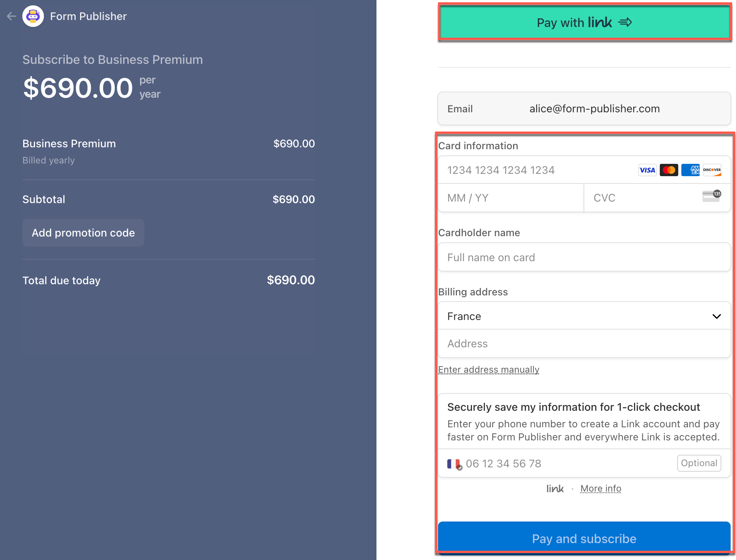Click the Link logo beside More info
736x560 pixels.
coord(555,488)
